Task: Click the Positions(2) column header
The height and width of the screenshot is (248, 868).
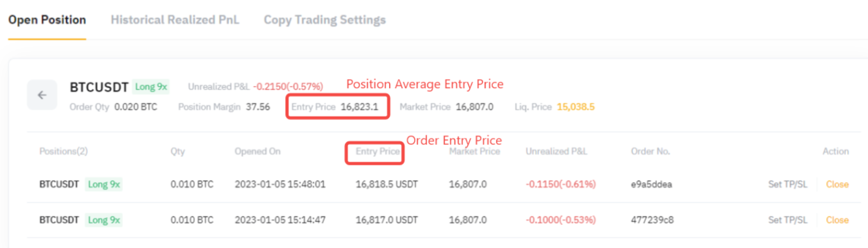Action: point(63,151)
